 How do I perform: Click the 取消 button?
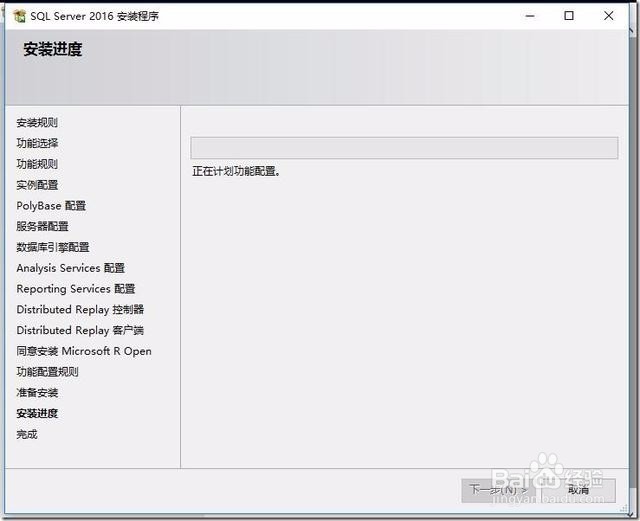pos(579,490)
